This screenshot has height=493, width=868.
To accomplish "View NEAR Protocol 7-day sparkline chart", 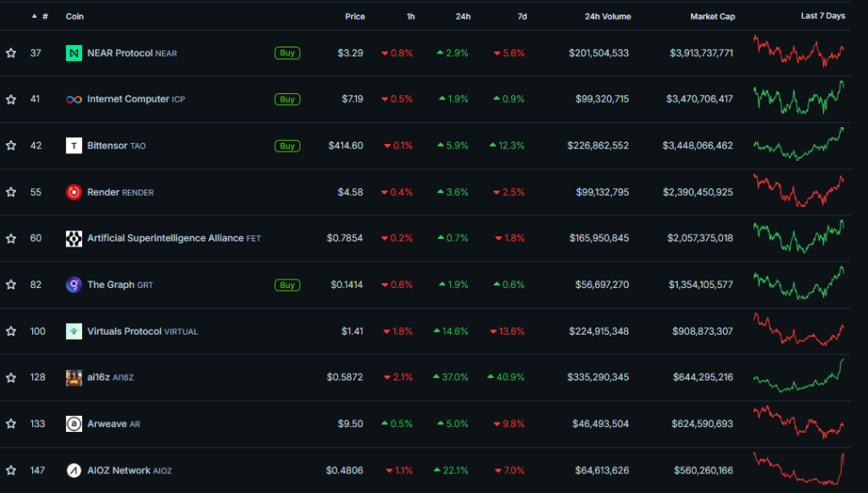I will [798, 52].
